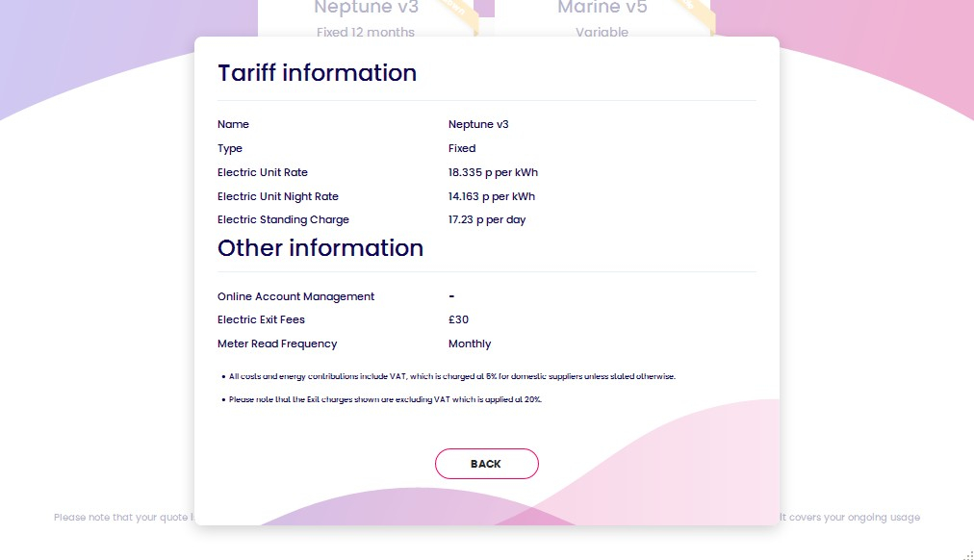Click the 'Tariff information' heading

click(317, 73)
